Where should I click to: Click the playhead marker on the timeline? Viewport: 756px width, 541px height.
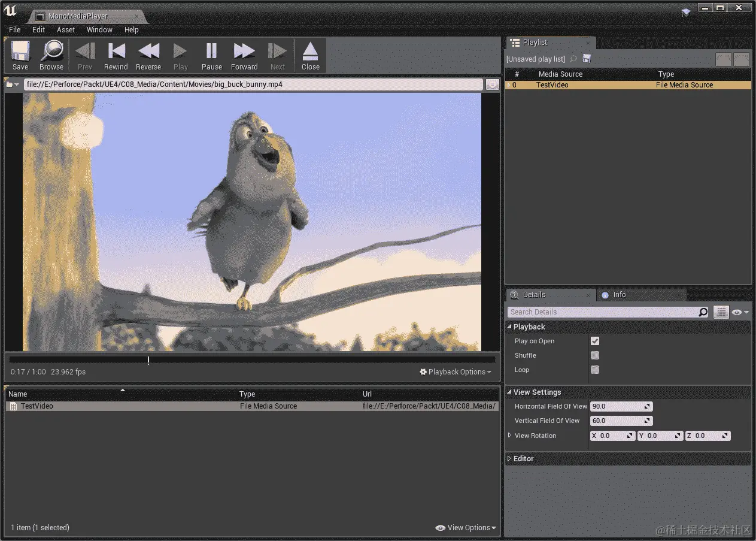click(148, 359)
